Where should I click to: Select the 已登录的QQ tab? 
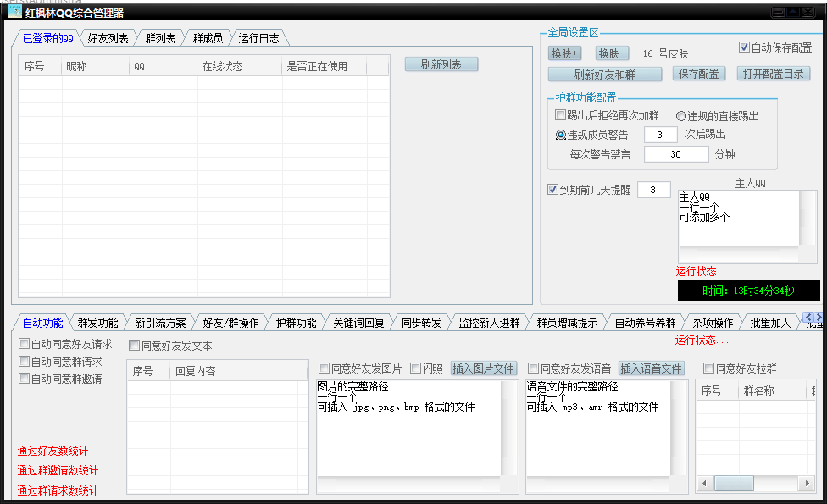click(48, 38)
